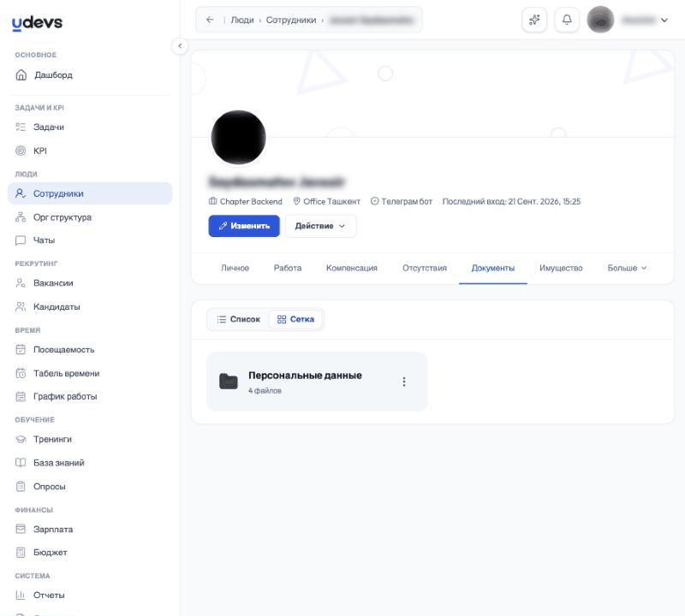Open the Опросы section
This screenshot has width=685, height=616.
pyautogui.click(x=90, y=486)
